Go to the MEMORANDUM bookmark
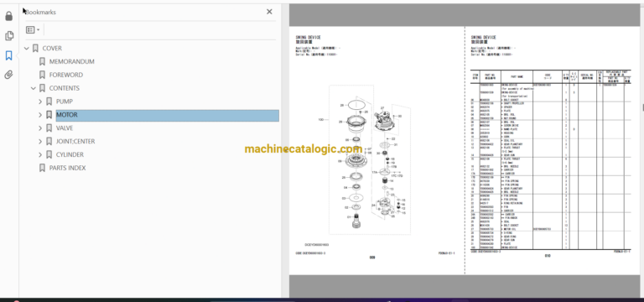Image resolution: width=644 pixels, height=302 pixels. [72, 61]
